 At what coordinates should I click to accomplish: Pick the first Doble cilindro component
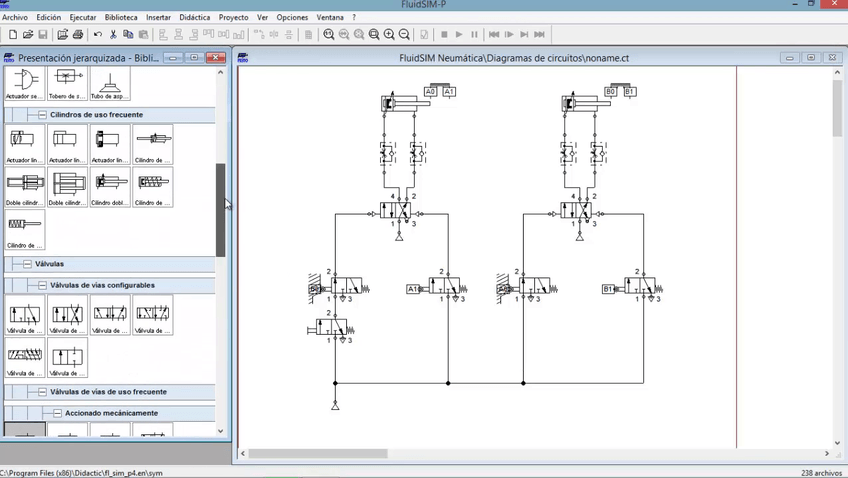point(25,187)
